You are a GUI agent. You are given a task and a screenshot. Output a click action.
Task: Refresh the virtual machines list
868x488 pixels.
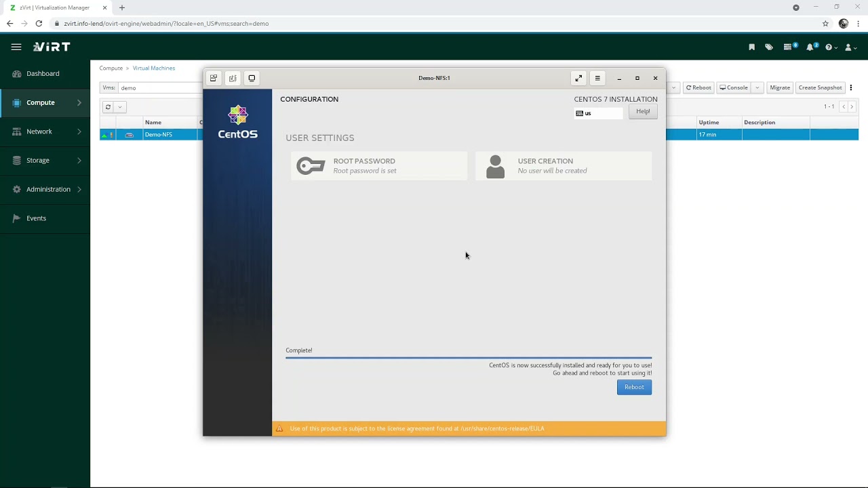coord(108,107)
